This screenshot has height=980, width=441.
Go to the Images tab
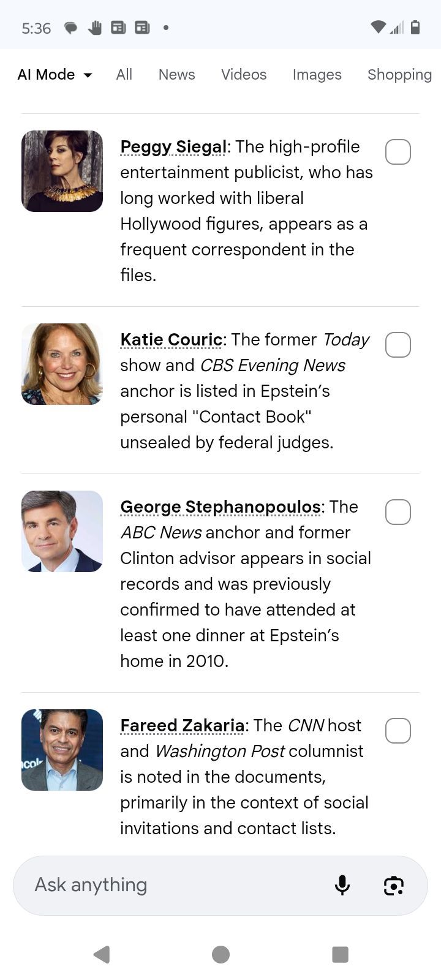point(317,75)
